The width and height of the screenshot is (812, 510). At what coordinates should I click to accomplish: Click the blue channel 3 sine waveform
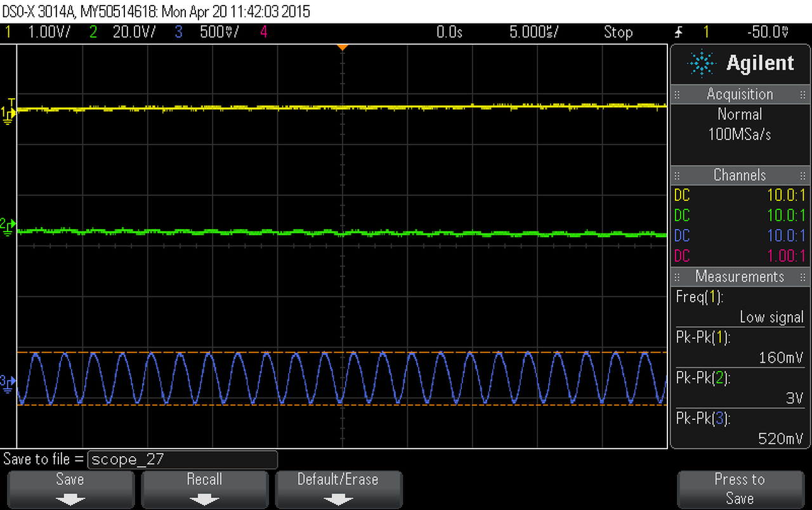pyautogui.click(x=343, y=378)
